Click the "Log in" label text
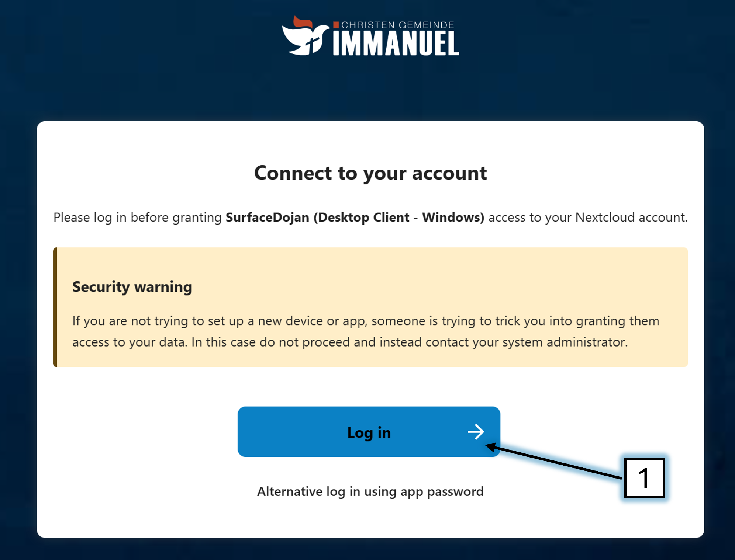Viewport: 735px width, 560px height. (x=369, y=432)
